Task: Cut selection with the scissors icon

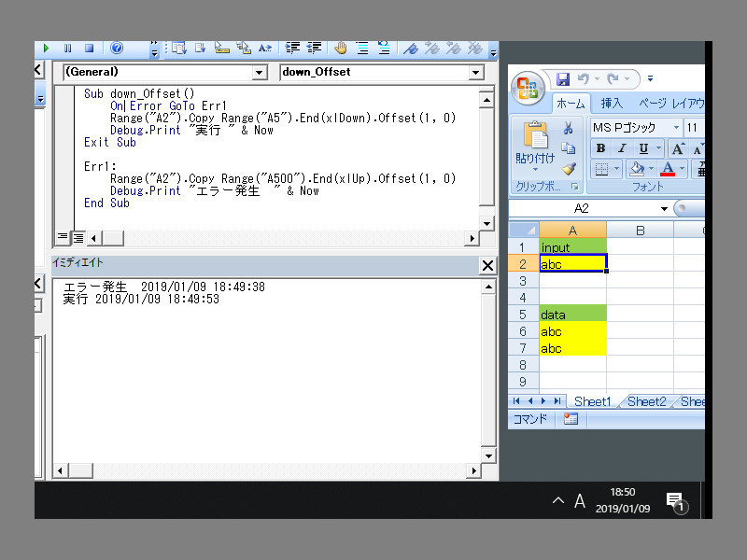Action: click(568, 128)
